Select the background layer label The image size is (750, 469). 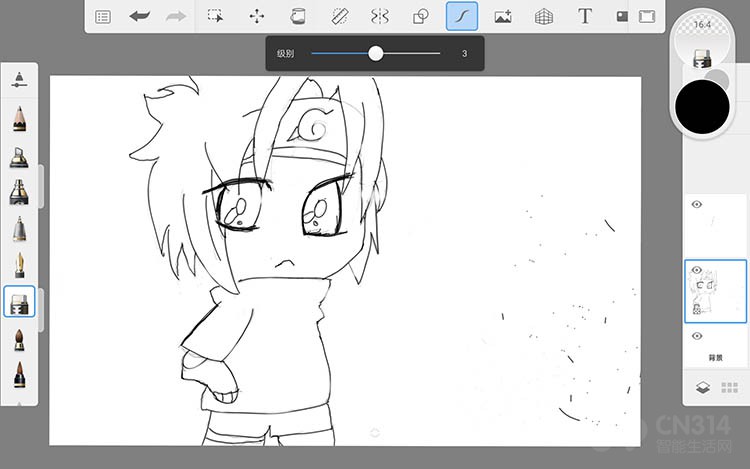click(x=716, y=358)
